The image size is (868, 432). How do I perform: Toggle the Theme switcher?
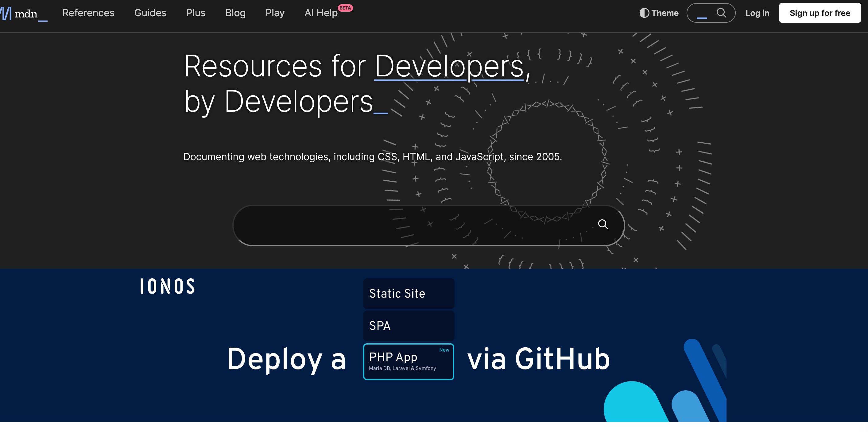pos(659,13)
